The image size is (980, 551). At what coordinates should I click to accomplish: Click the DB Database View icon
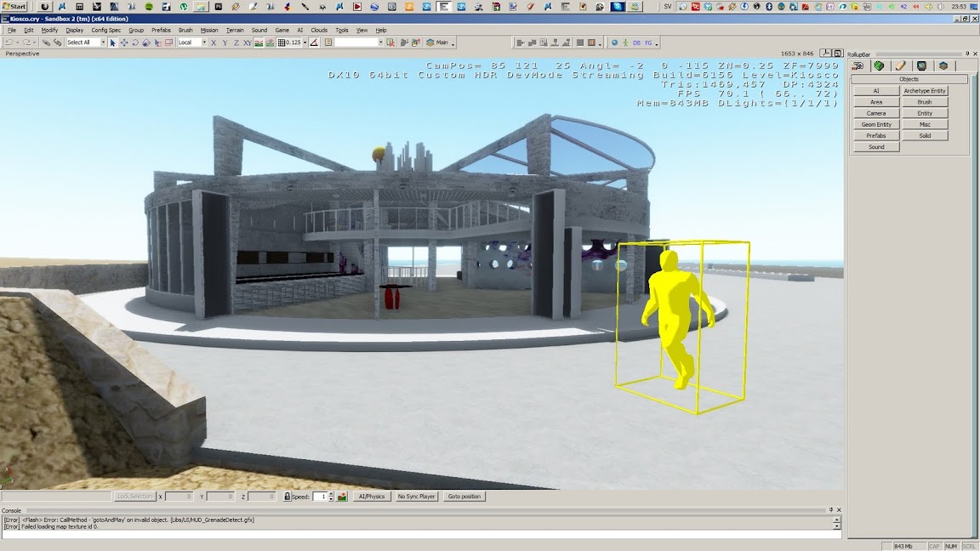coord(637,43)
